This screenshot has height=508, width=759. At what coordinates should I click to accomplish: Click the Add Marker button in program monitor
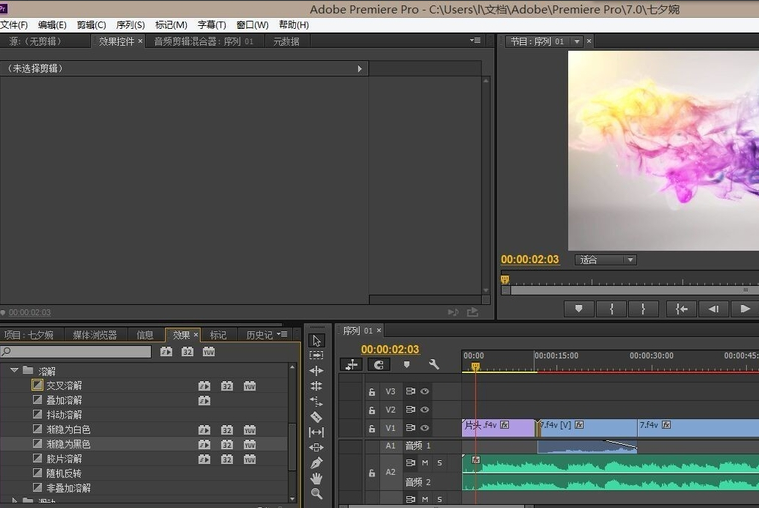tap(578, 309)
